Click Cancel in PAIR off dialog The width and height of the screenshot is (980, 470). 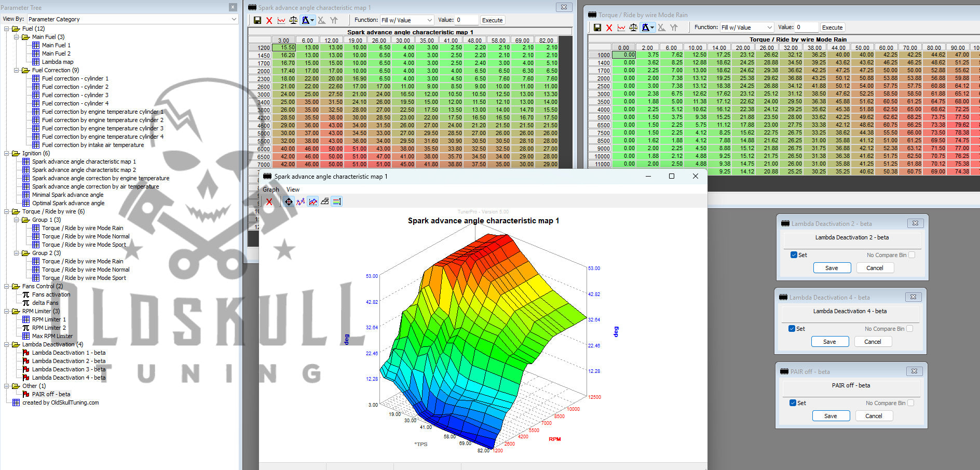(874, 416)
